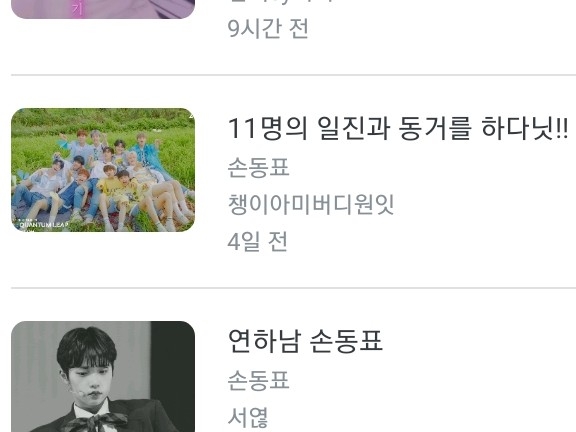Select the blank space right of 4일 전
The width and height of the screenshot is (576, 432).
tap(432, 242)
